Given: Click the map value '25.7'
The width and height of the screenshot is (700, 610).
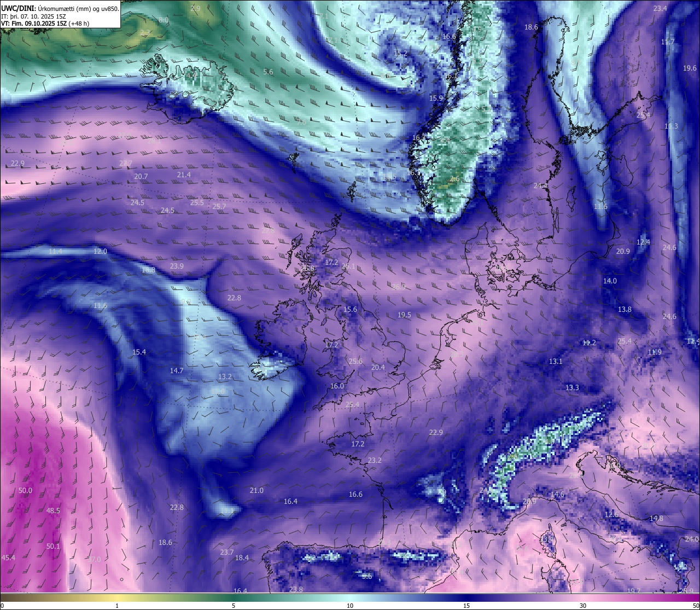Looking at the screenshot, I should coord(219,207).
